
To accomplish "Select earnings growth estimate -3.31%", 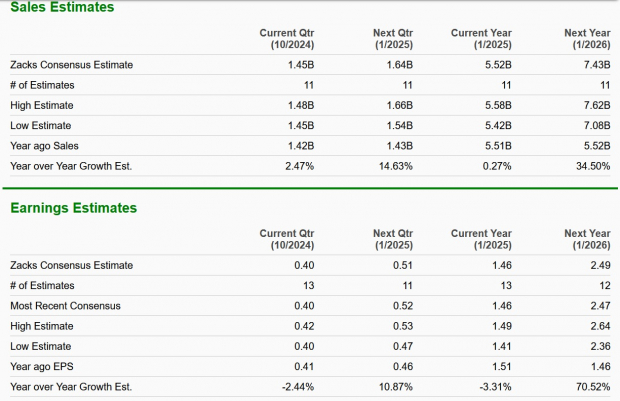I will 495,387.
